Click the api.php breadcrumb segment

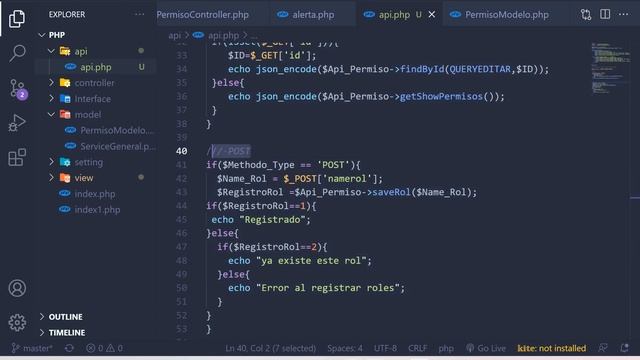223,36
